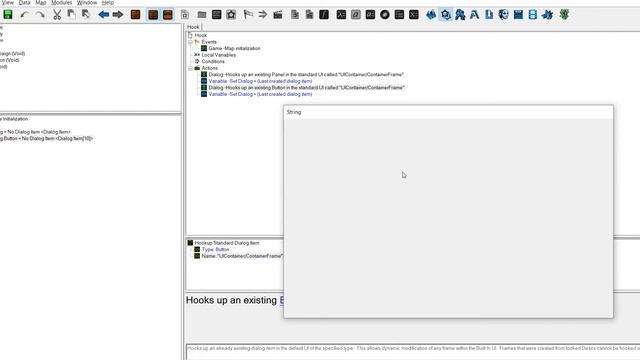Screen dimensions: 640x360
Task: Collapse the Actions node in trigger tree
Action: (190, 68)
